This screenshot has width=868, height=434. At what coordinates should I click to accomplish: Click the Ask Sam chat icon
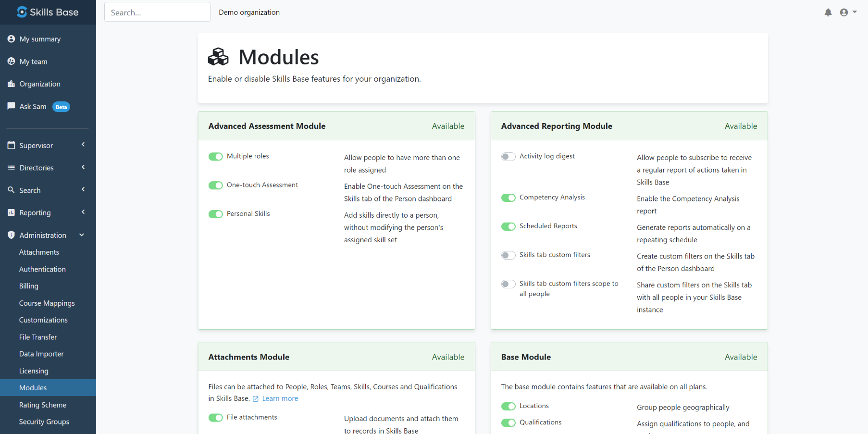coord(11,106)
